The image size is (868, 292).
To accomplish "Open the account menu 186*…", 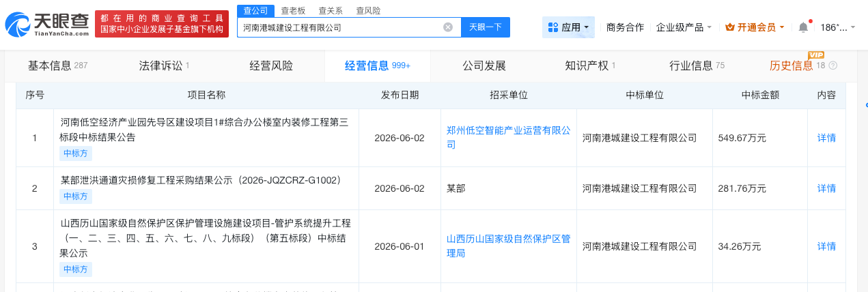I will [x=837, y=27].
